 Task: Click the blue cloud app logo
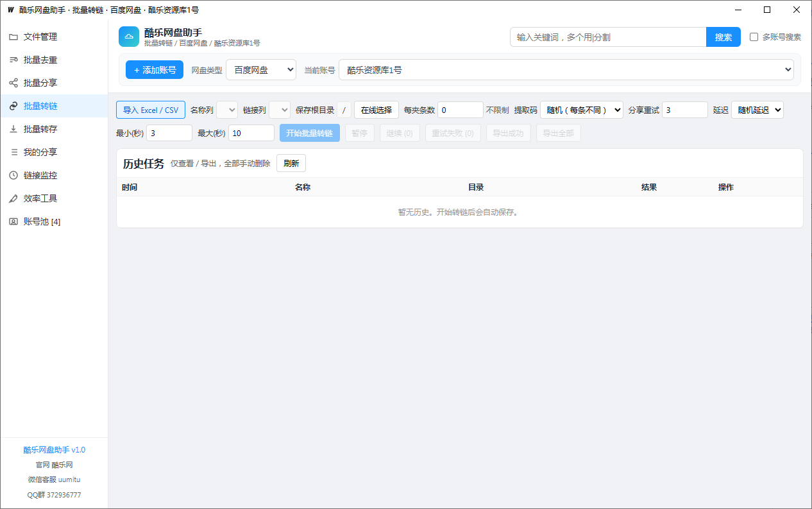point(129,37)
